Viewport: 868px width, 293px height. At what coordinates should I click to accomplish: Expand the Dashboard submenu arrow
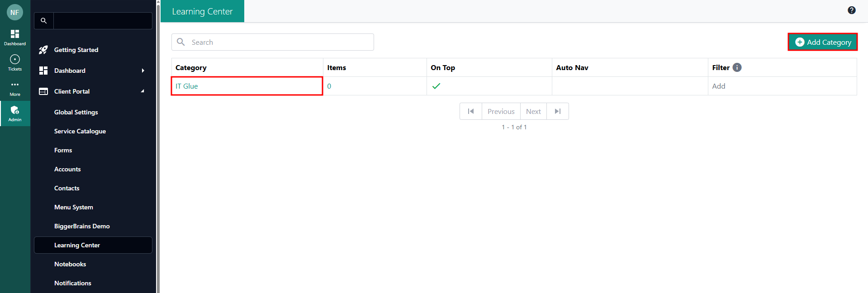[143, 71]
